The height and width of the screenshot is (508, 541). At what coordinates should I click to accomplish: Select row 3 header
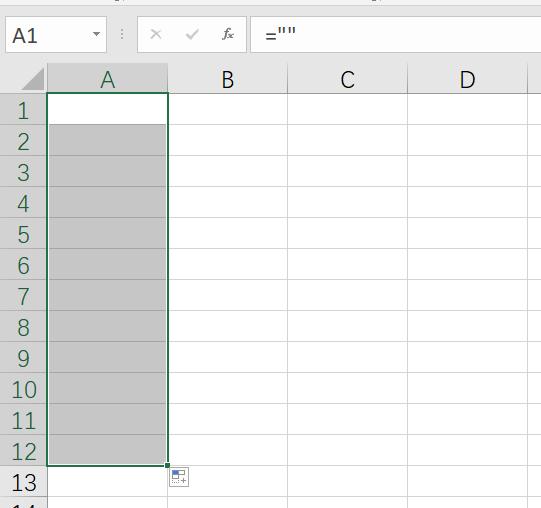tap(23, 171)
